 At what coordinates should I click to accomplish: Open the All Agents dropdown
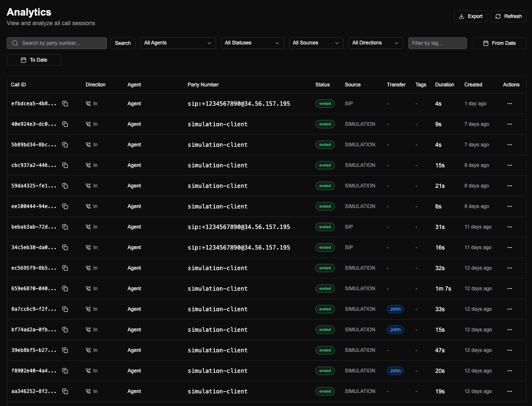178,43
